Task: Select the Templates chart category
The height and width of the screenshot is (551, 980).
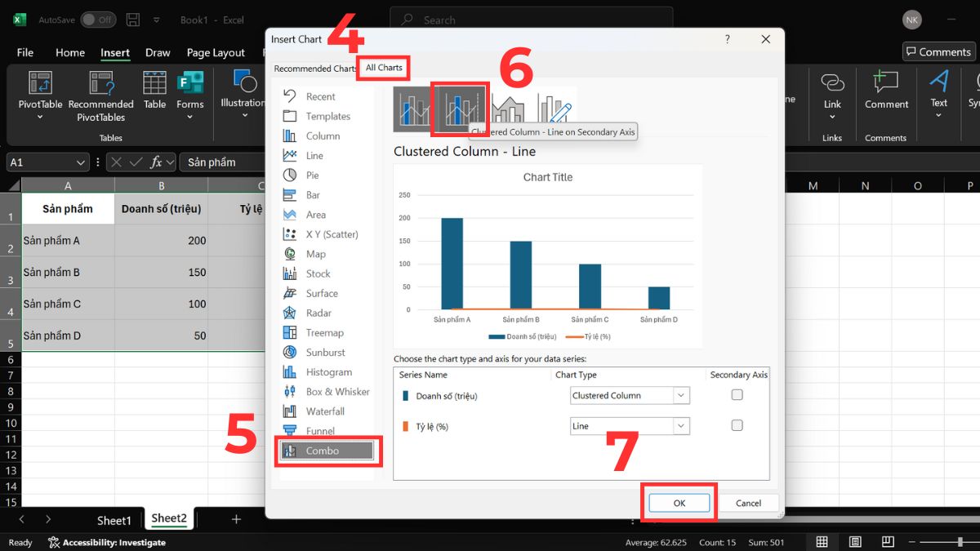Action: [327, 116]
